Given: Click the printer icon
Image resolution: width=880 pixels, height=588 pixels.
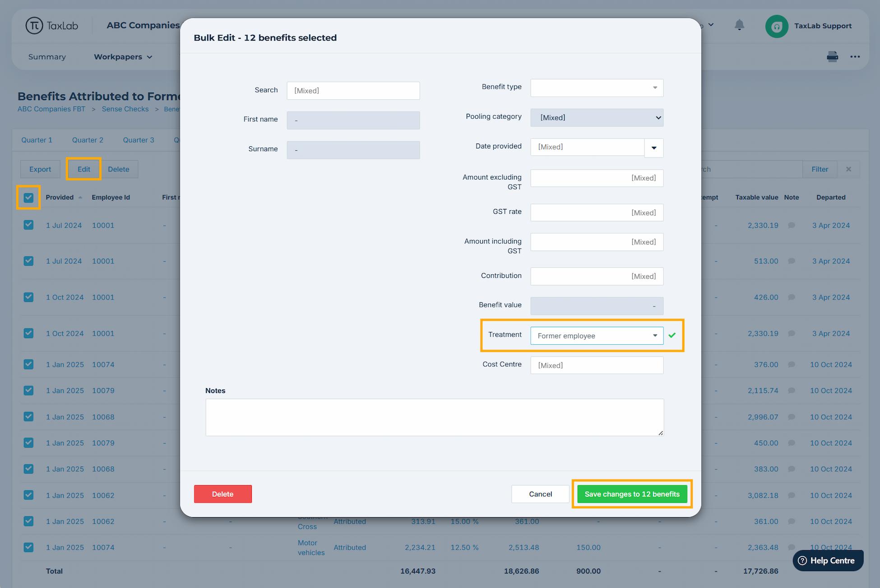Looking at the screenshot, I should point(832,57).
